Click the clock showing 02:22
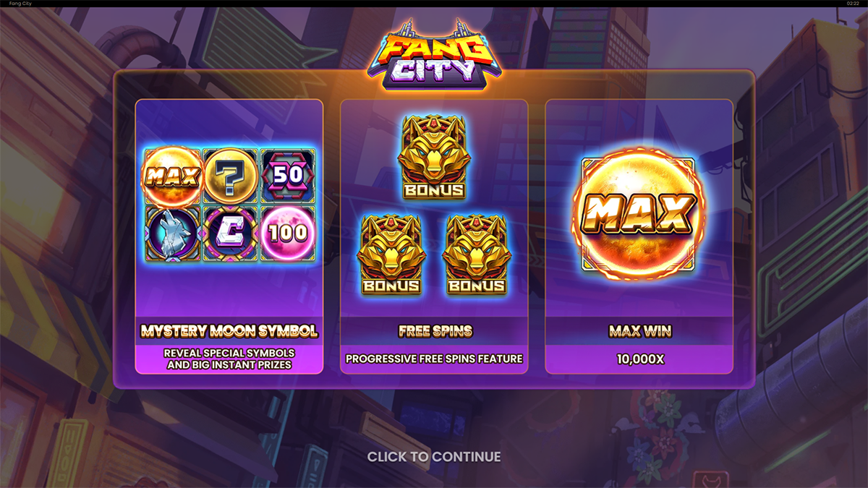Screen dimensions: 868x488 [853, 4]
